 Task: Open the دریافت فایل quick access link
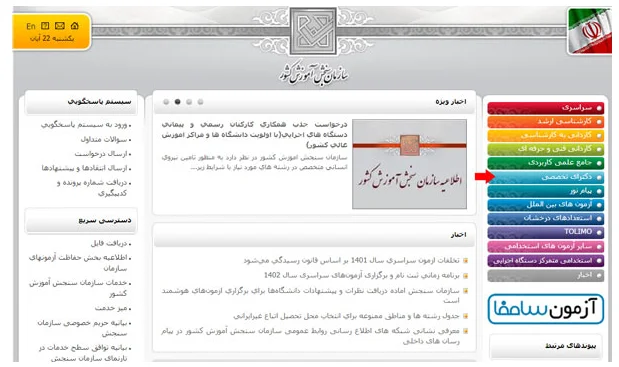click(109, 243)
